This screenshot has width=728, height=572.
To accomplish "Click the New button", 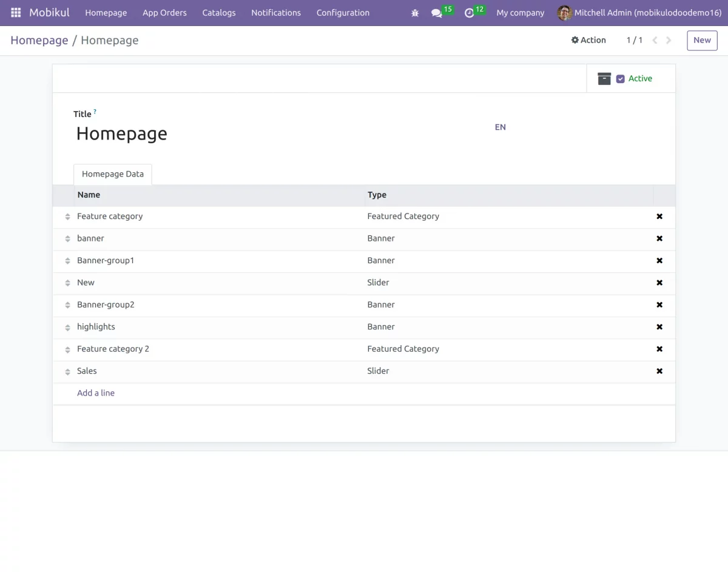I will (x=701, y=40).
